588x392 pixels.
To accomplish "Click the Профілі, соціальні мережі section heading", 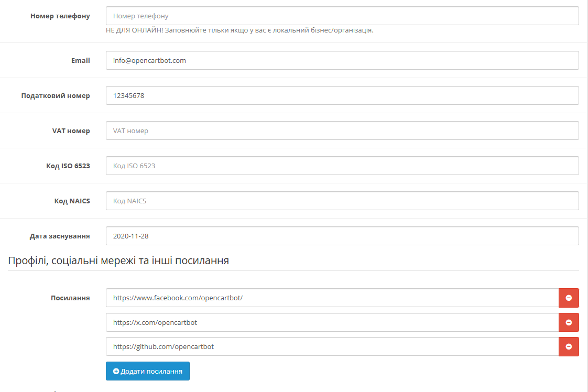I will click(x=118, y=260).
